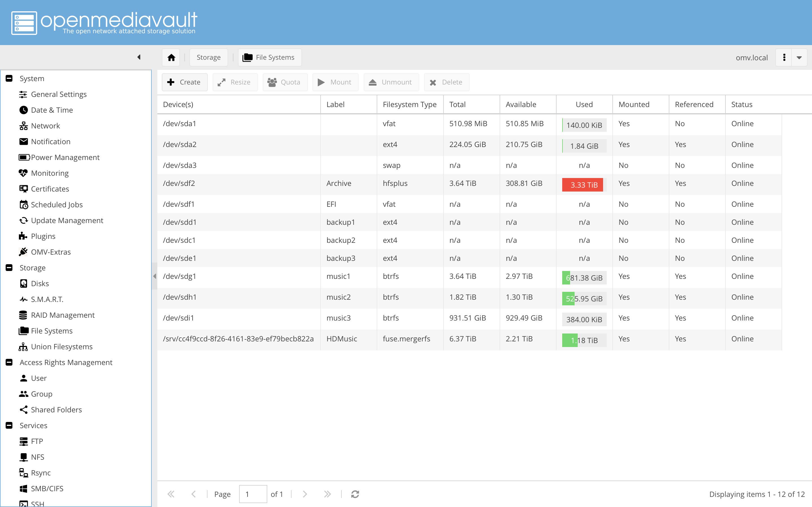Screen dimensions: 812x507
Task: Refresh the file systems table
Action: click(x=355, y=494)
